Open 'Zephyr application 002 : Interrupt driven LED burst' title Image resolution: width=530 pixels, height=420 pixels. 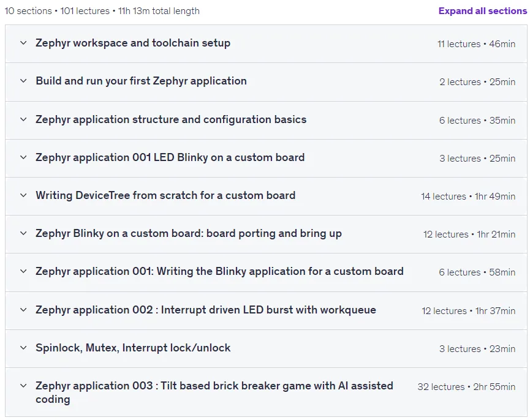click(x=205, y=310)
